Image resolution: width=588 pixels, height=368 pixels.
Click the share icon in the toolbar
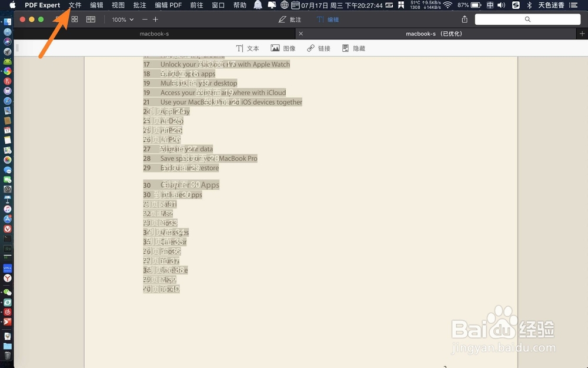465,19
